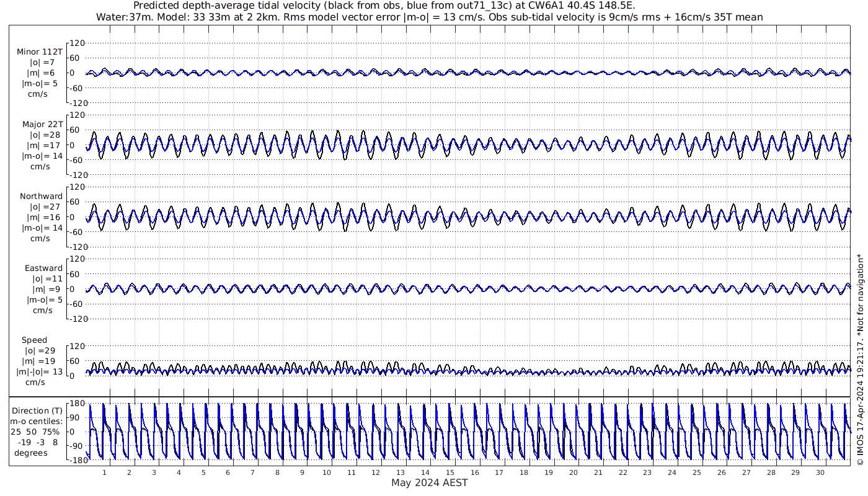The width and height of the screenshot is (868, 496).
Task: Click the '25 50 75%' centile header
Action: [35, 432]
